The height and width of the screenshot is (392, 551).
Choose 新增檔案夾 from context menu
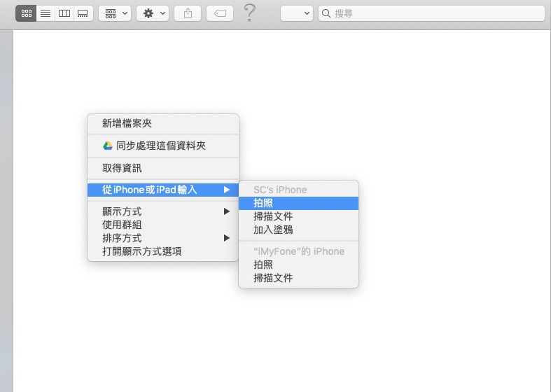pos(163,123)
